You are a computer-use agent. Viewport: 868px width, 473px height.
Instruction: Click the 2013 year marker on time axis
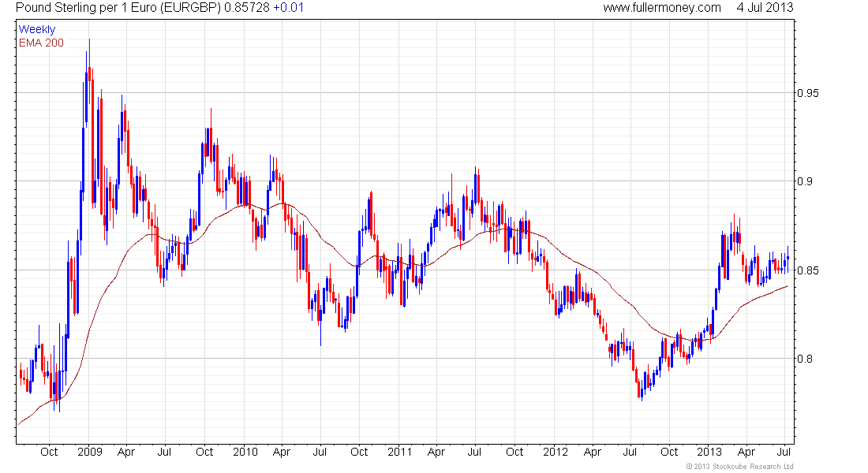point(709,452)
